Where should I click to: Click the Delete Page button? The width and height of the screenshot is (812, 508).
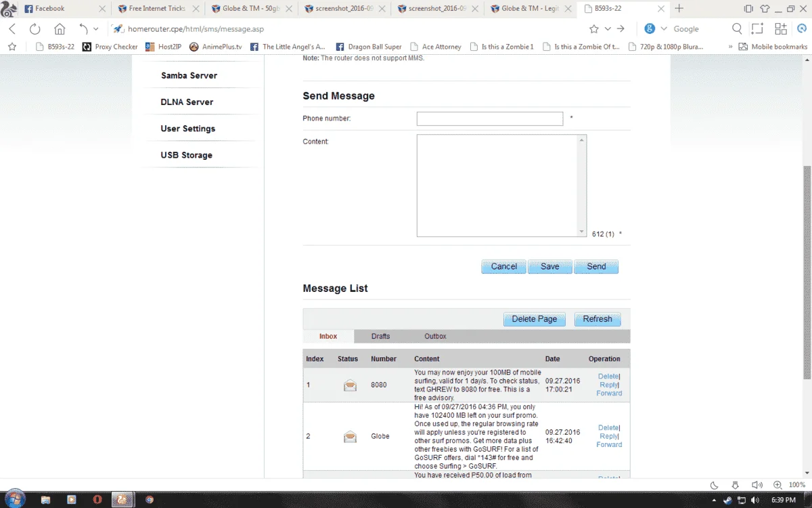535,319
